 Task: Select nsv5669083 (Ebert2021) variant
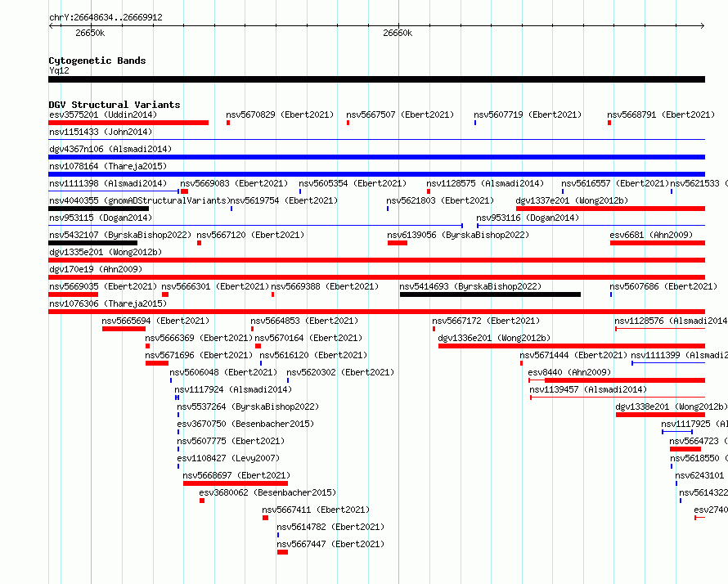[234, 183]
